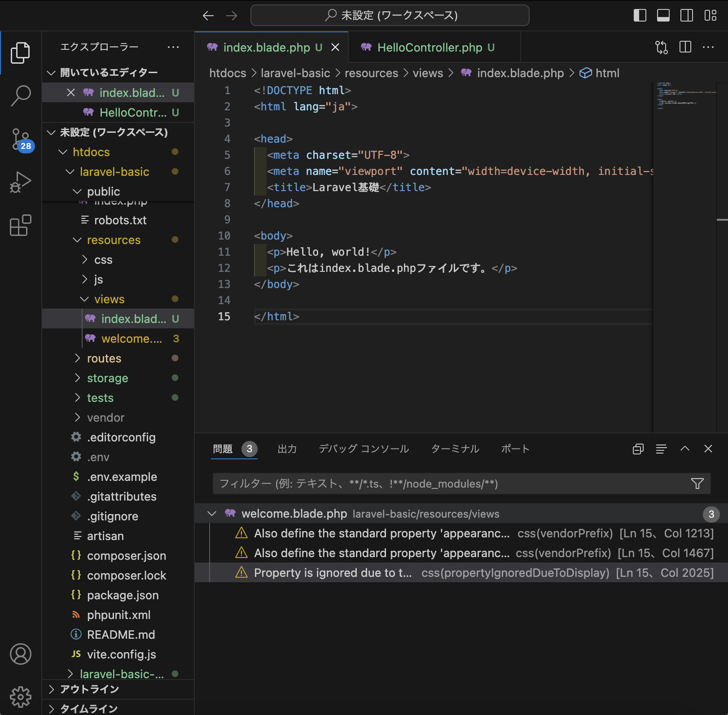This screenshot has height=715, width=728.
Task: Toggle the secondary sidebar visibility
Action: click(x=686, y=15)
